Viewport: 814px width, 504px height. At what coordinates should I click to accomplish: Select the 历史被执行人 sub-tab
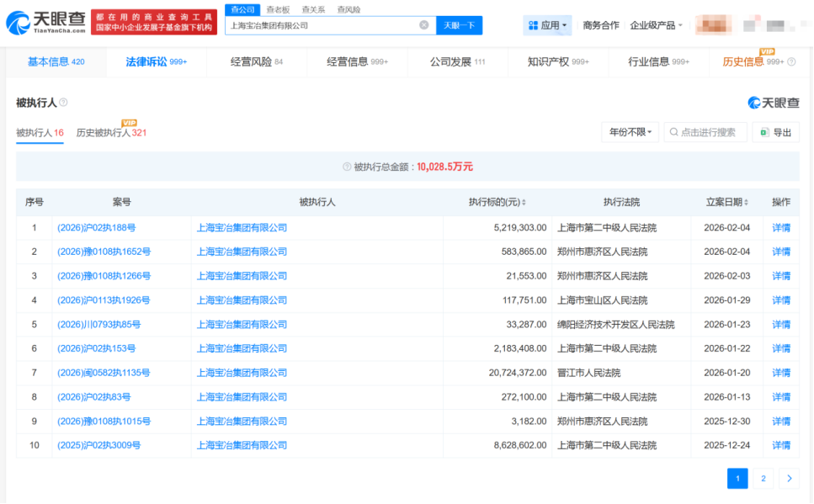click(x=111, y=133)
